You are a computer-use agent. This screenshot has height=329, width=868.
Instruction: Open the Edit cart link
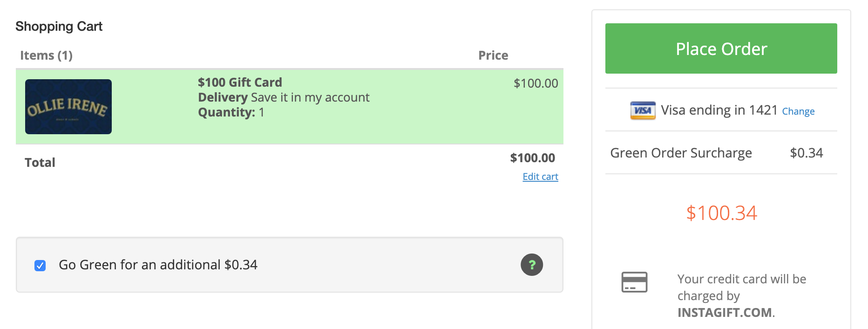tap(540, 177)
